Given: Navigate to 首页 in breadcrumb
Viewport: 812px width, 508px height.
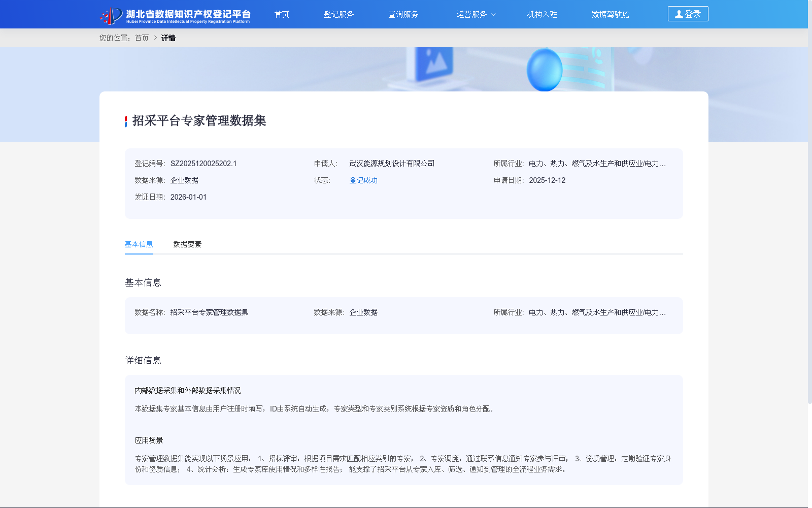Looking at the screenshot, I should [x=142, y=38].
